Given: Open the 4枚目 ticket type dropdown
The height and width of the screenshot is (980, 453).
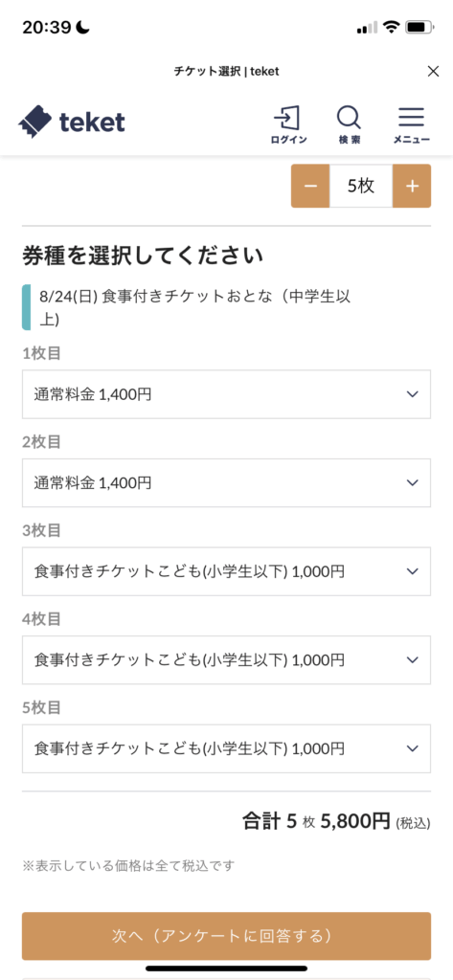Looking at the screenshot, I should point(226,660).
